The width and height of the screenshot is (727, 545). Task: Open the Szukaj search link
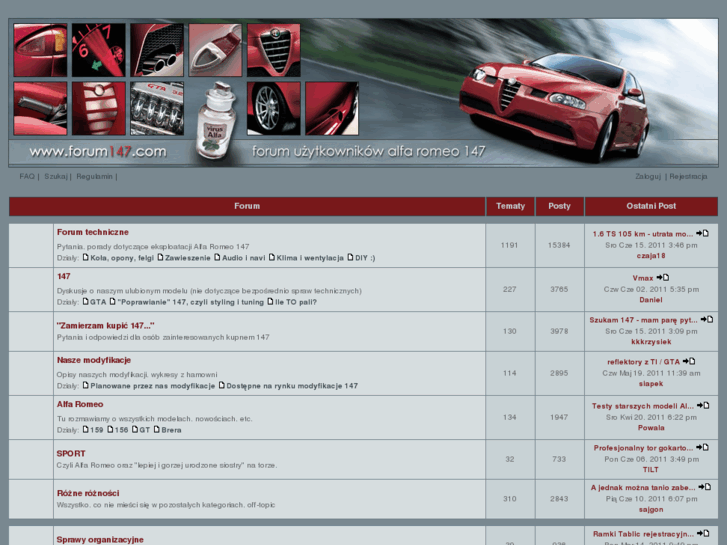tap(56, 176)
